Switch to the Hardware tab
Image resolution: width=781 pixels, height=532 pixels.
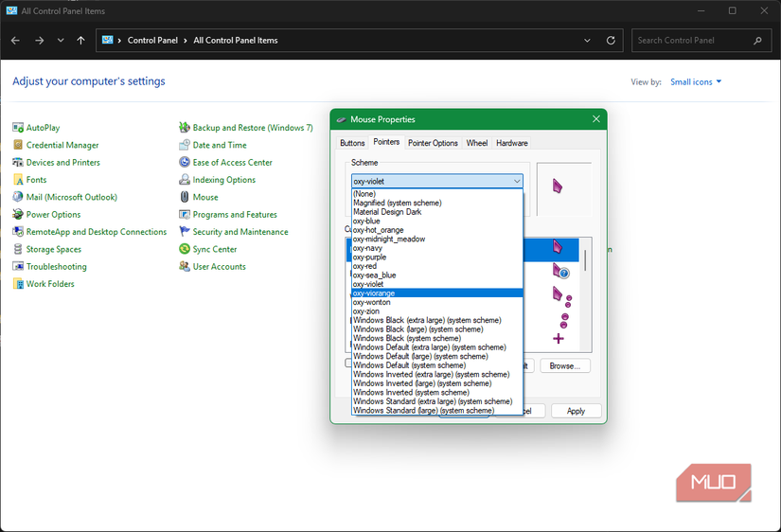511,143
